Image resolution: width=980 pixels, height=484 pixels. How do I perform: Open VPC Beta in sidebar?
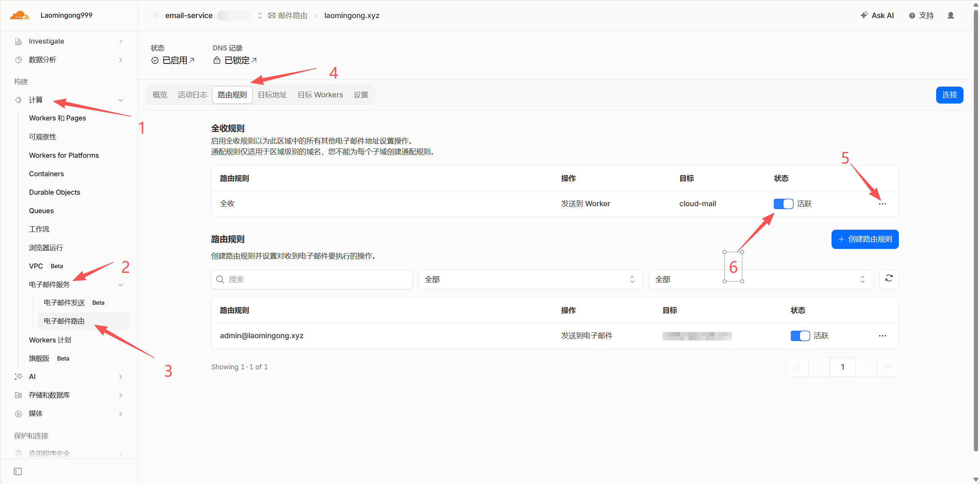tap(47, 266)
